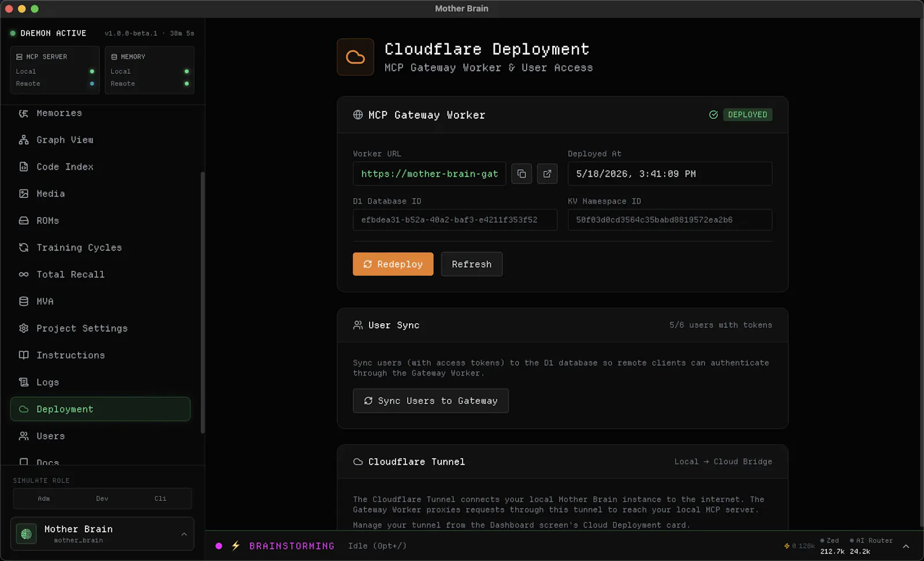Viewport: 924px width, 561px height.
Task: Click the Memory card icon
Action: pos(114,57)
